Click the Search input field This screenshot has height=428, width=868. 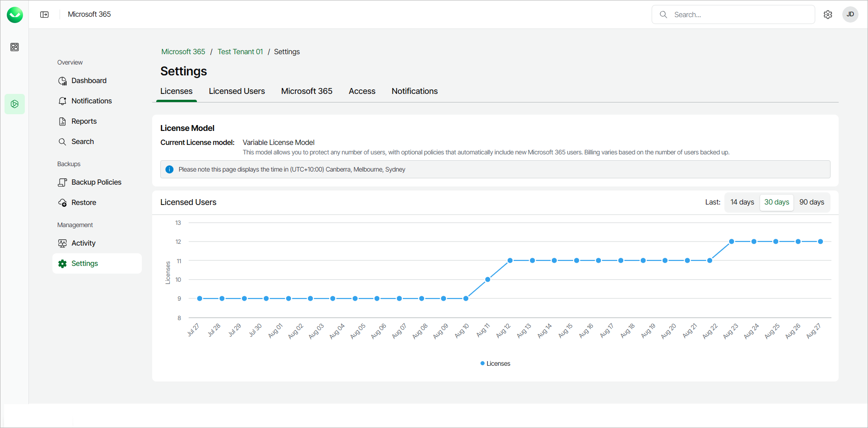pyautogui.click(x=741, y=14)
